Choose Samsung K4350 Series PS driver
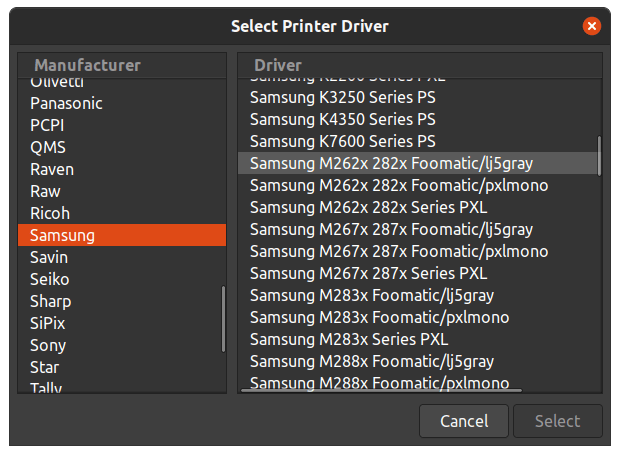This screenshot has width=620, height=455. (x=420, y=119)
